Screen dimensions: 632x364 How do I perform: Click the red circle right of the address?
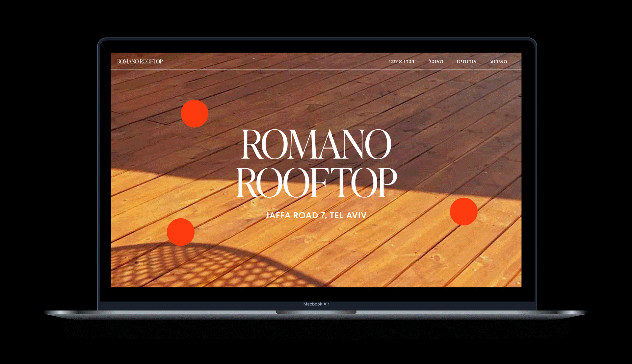pos(463,211)
